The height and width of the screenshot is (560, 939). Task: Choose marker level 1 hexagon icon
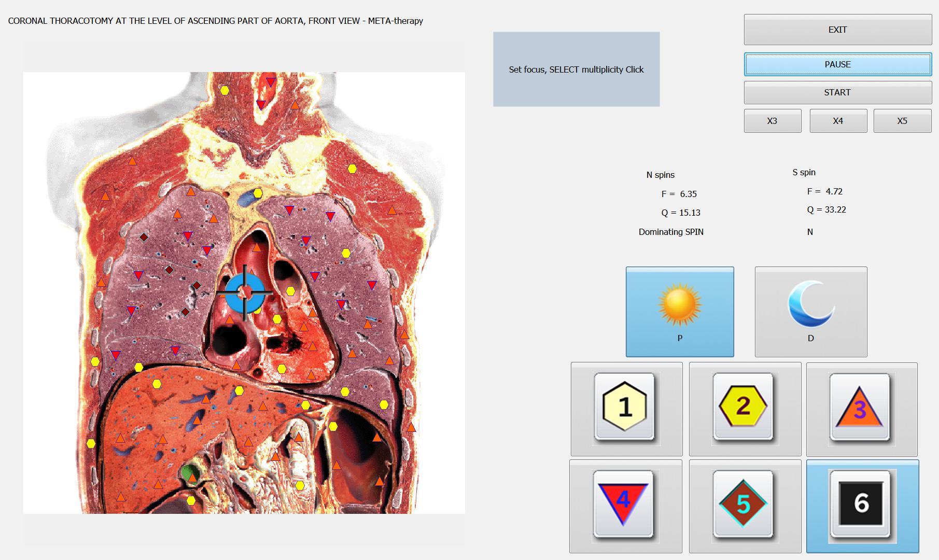(626, 409)
